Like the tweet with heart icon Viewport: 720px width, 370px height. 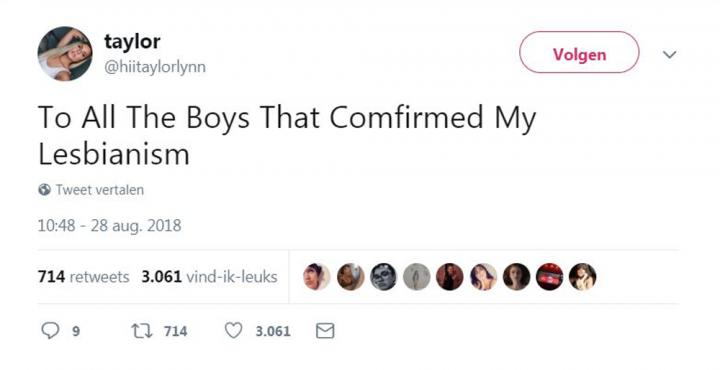click(x=233, y=331)
